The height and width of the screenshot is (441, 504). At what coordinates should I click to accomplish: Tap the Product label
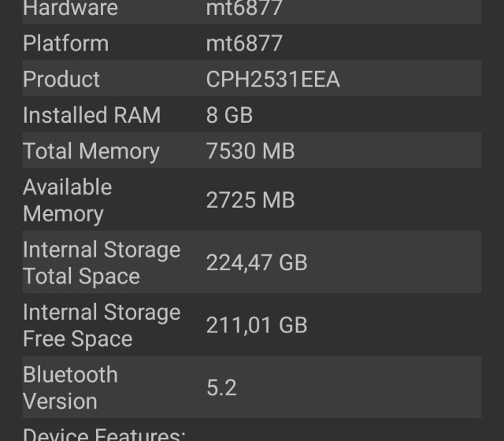coord(61,79)
